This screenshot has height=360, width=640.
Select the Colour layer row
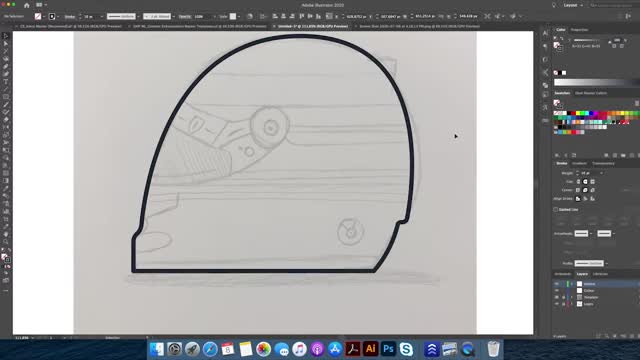click(x=596, y=291)
